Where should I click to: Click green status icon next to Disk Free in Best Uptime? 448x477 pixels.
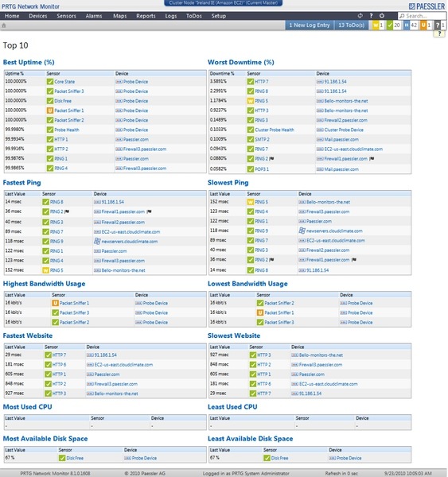tap(50, 101)
